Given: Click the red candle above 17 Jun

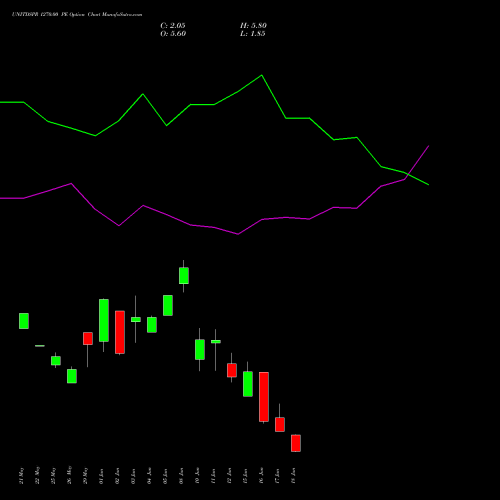Looking at the screenshot, I should coord(280,424).
